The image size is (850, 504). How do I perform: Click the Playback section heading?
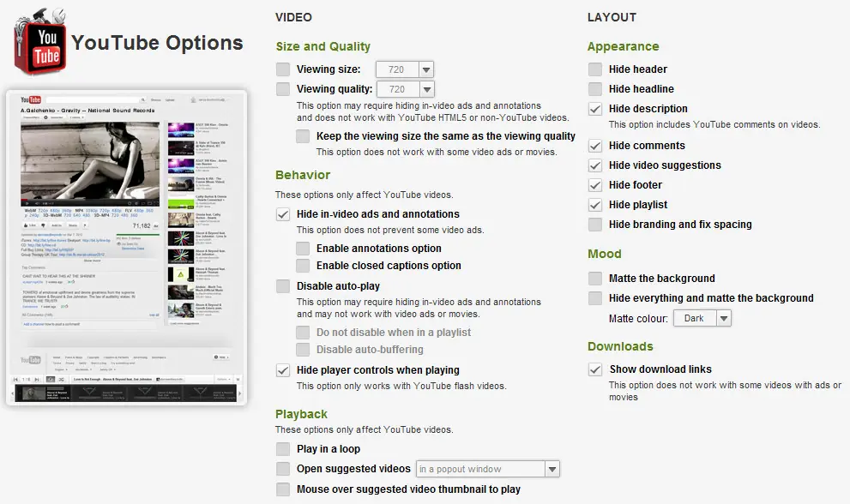[301, 414]
